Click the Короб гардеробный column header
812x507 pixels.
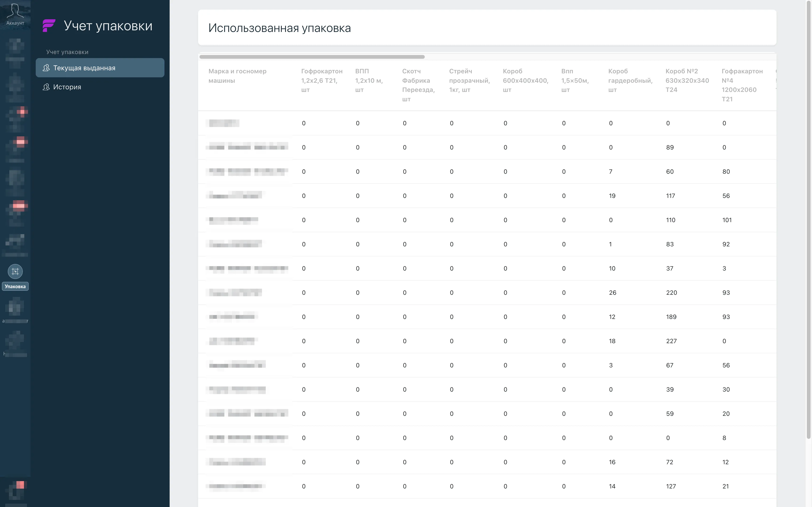(x=630, y=80)
